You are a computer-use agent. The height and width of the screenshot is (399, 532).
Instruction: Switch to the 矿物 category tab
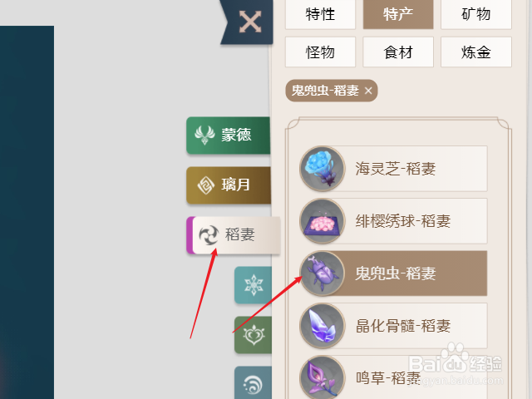[x=476, y=15]
